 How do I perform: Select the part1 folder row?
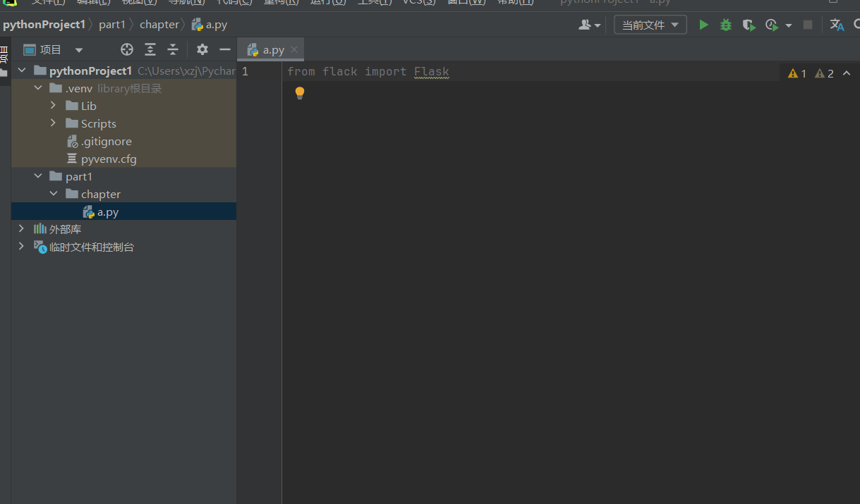[123, 176]
